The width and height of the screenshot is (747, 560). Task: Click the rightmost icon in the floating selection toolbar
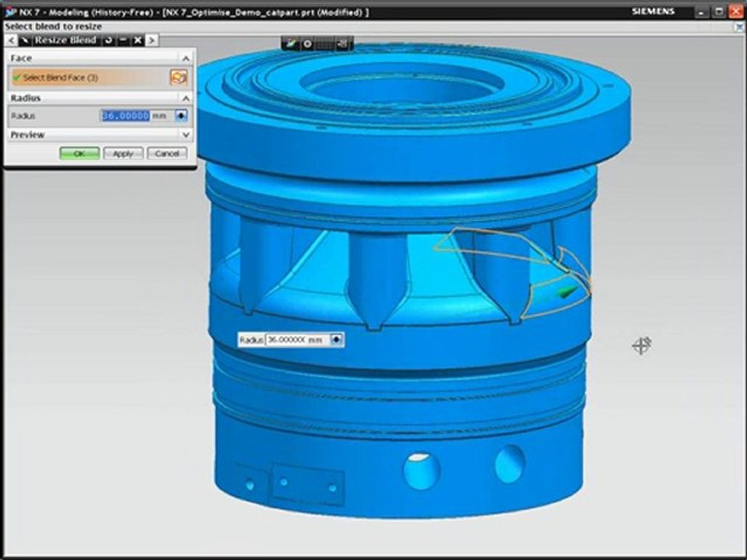342,44
